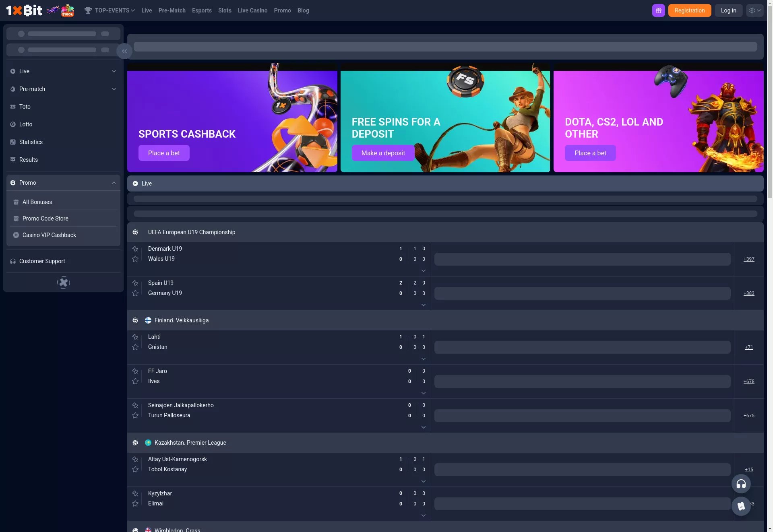773x532 pixels.
Task: Pin the Spain U19 match with the pin icon
Action: (x=135, y=283)
